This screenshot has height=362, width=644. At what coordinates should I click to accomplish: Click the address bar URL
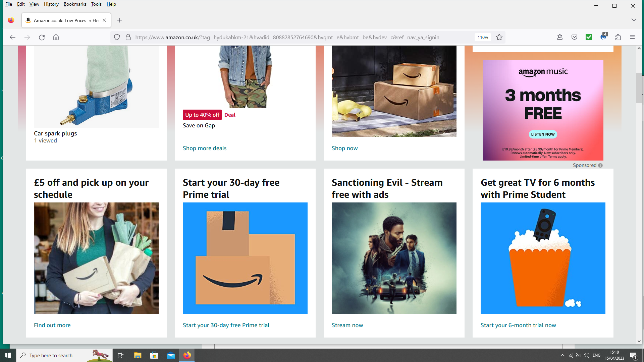287,37
